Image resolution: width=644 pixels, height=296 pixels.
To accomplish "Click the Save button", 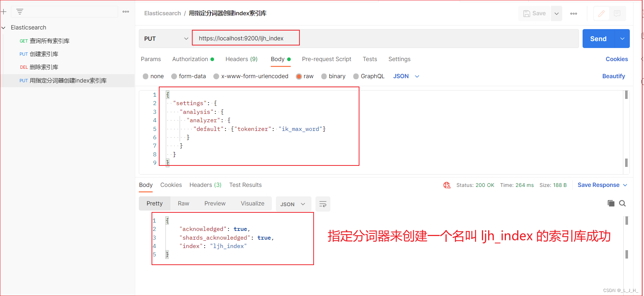I will click(x=535, y=13).
